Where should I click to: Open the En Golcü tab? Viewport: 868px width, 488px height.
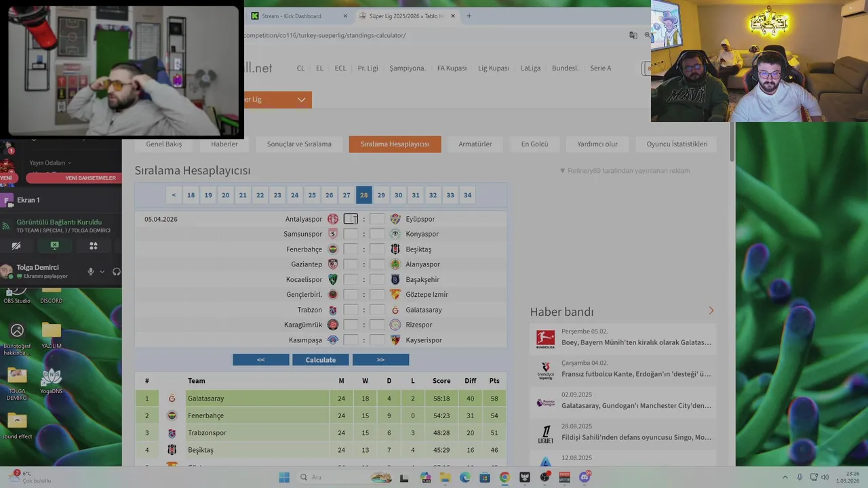[534, 144]
